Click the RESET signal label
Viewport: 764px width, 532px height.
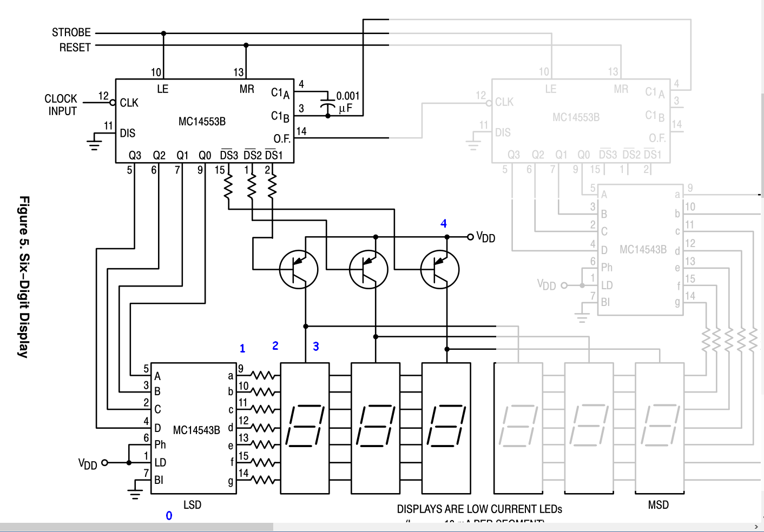tap(75, 48)
